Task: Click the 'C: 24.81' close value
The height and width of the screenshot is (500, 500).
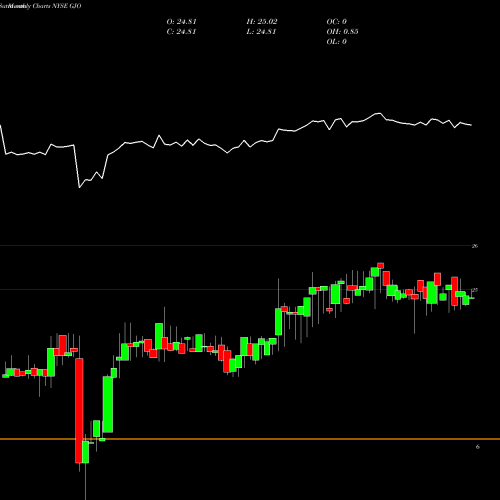Action: point(181,32)
